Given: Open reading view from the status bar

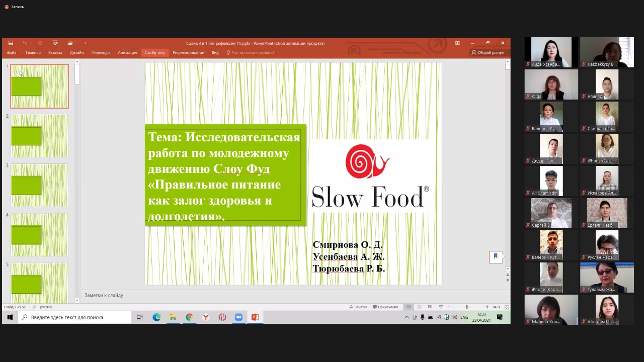Looking at the screenshot, I should pyautogui.click(x=430, y=307).
